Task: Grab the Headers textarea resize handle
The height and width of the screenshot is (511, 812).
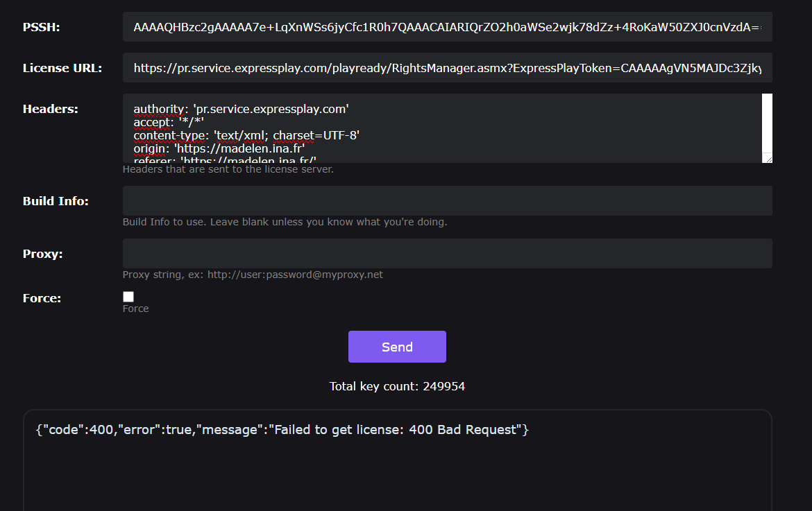Action: (x=768, y=159)
